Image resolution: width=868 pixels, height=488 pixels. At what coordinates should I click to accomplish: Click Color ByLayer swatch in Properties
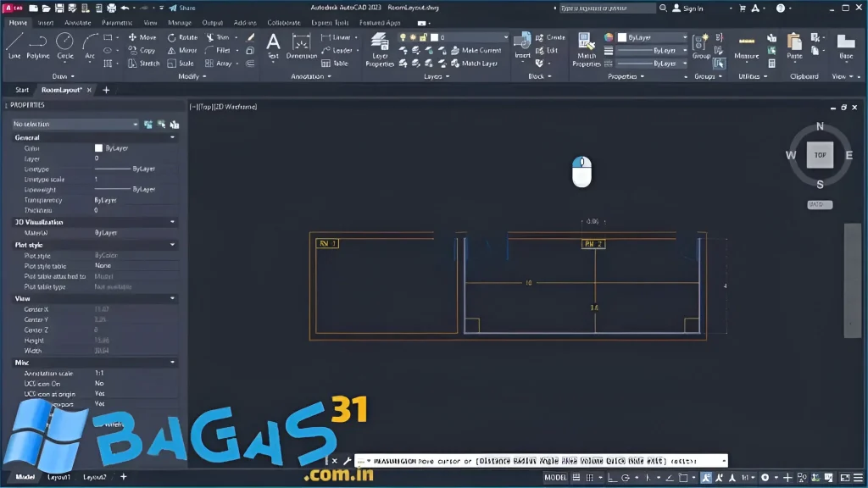pyautogui.click(x=98, y=148)
